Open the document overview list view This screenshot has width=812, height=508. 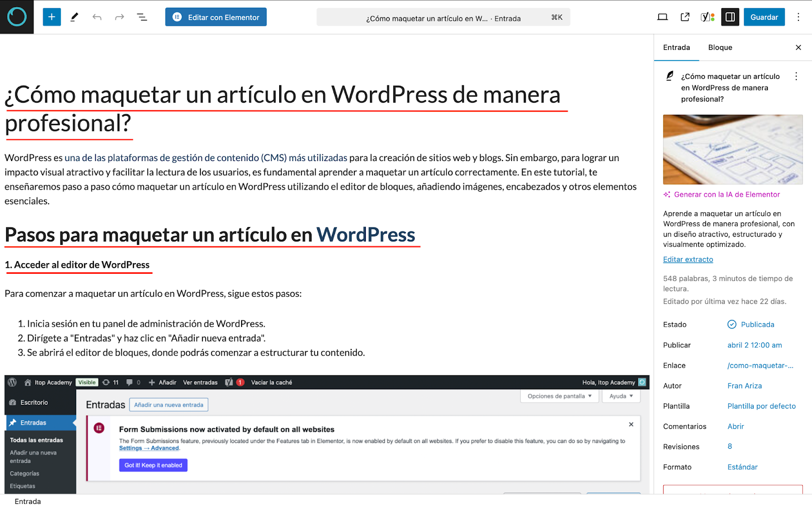tap(142, 17)
